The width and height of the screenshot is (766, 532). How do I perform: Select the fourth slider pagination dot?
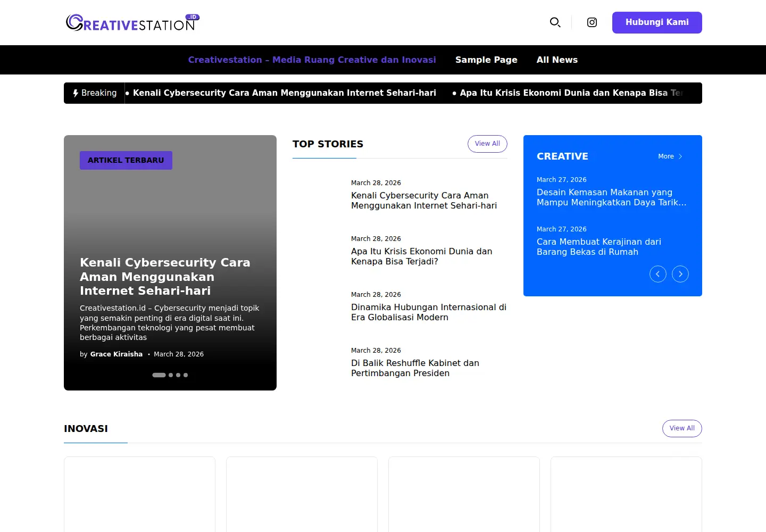point(186,375)
